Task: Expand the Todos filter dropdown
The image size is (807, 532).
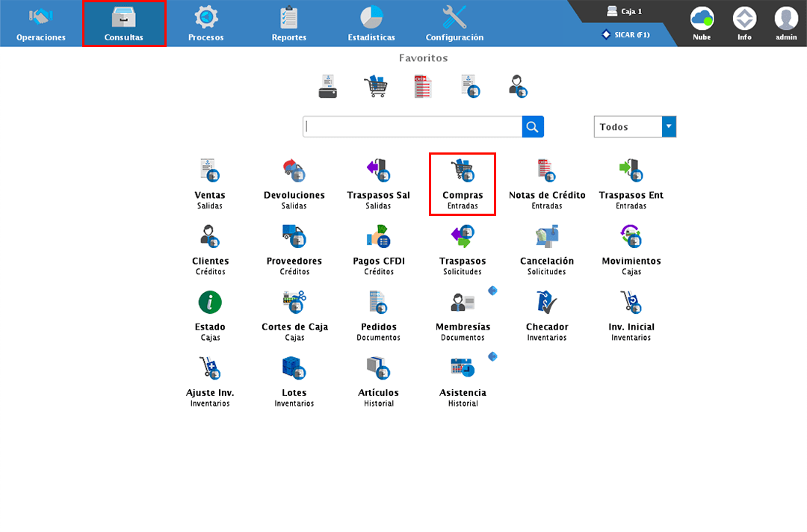Action: (x=669, y=127)
